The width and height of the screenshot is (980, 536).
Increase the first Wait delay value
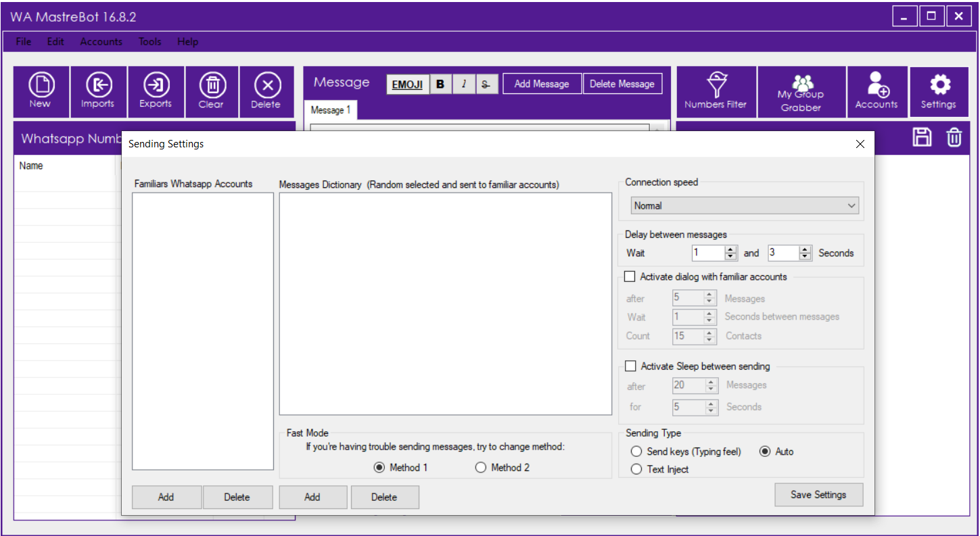(730, 249)
